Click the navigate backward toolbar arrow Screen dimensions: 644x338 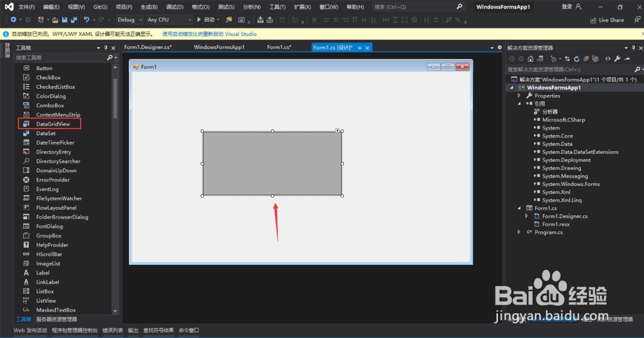coord(13,20)
